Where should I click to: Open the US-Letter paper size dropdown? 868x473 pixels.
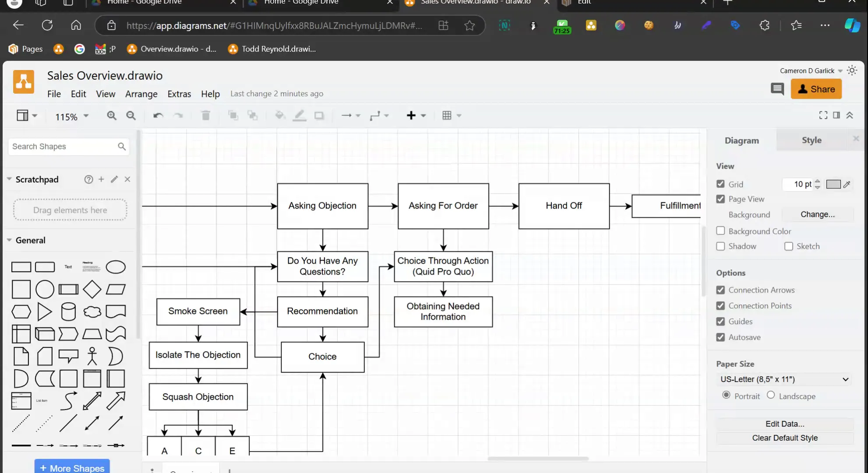pos(783,379)
